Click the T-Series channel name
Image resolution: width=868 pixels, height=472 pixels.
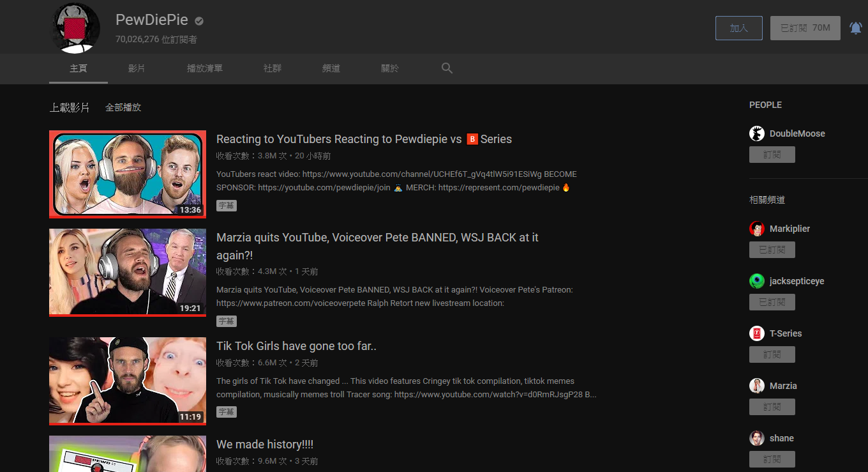[x=786, y=333]
